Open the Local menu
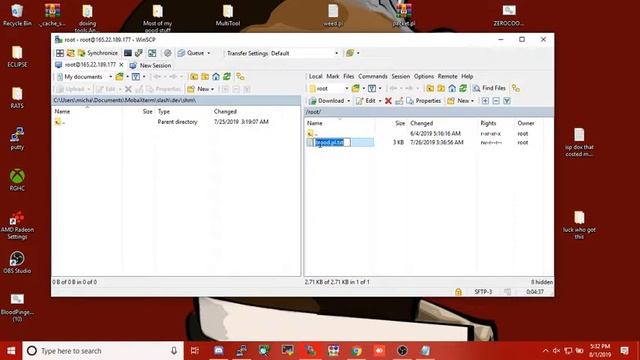640x360 pixels. pyautogui.click(x=316, y=76)
